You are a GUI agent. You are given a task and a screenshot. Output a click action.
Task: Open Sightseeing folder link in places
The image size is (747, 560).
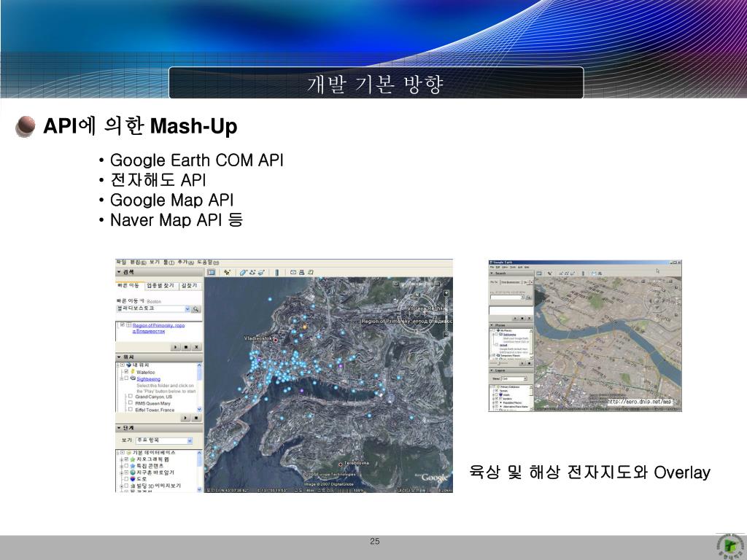[x=148, y=379]
